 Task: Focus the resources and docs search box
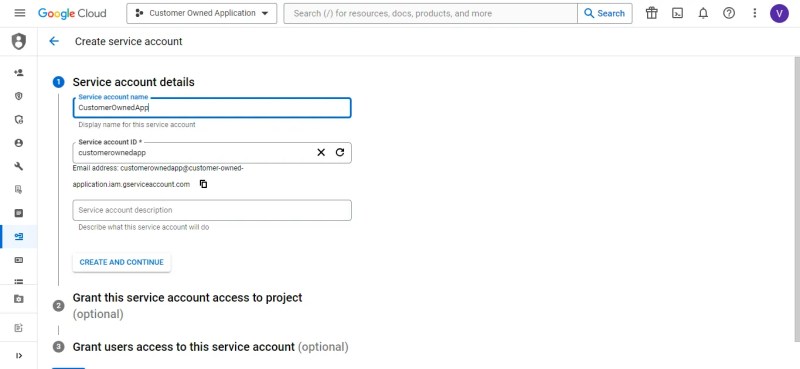[431, 13]
